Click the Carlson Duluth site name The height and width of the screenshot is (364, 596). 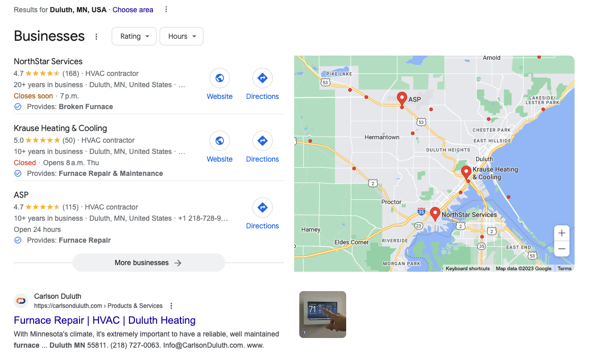coord(58,296)
